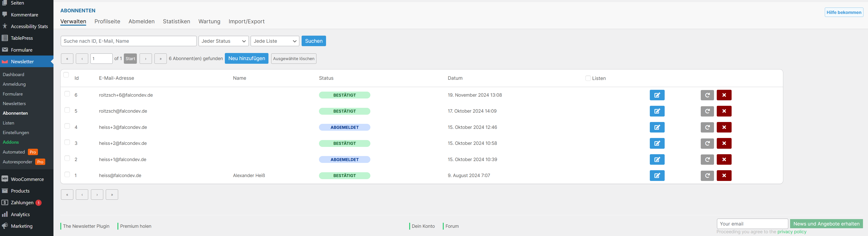This screenshot has height=236, width=868.
Task: Click edit icon for Alexander Heiß
Action: (x=657, y=176)
